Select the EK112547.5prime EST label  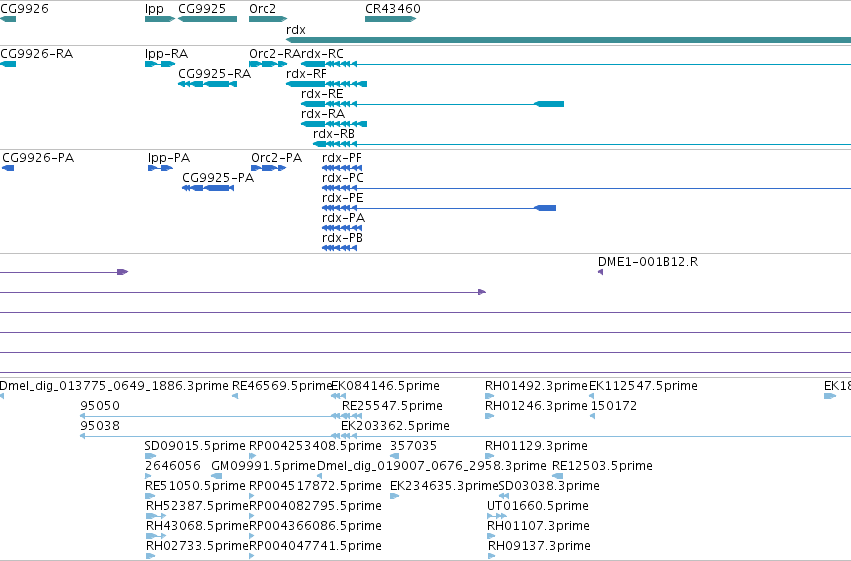click(643, 386)
